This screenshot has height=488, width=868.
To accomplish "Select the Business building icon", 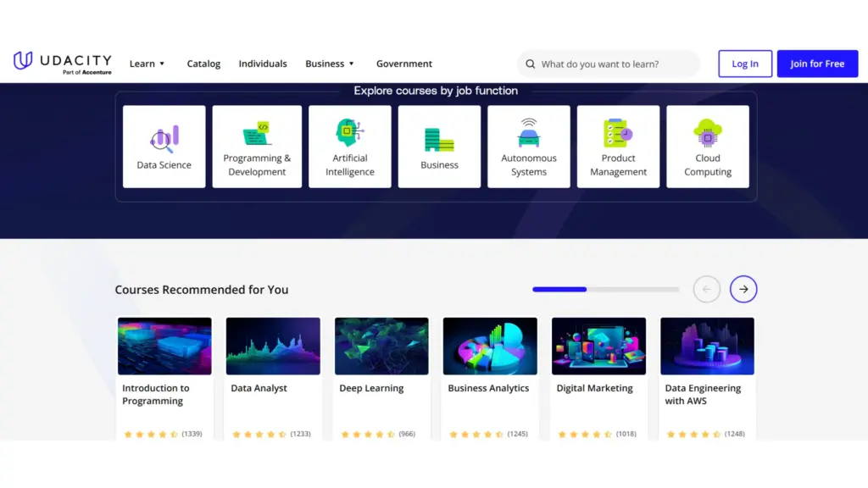I will click(x=439, y=140).
